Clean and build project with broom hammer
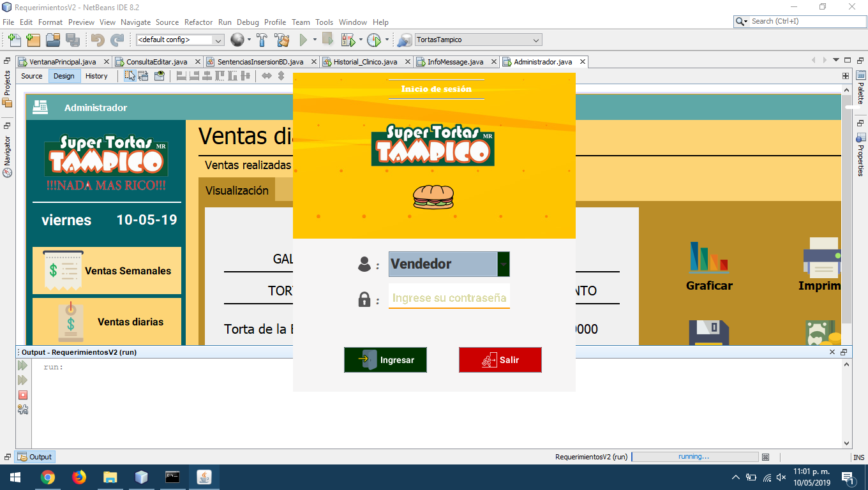868x490 pixels. point(282,40)
